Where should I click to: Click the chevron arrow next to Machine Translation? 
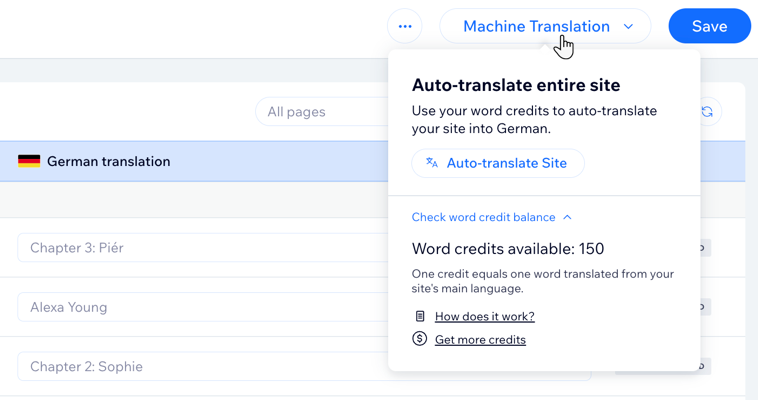tap(628, 27)
